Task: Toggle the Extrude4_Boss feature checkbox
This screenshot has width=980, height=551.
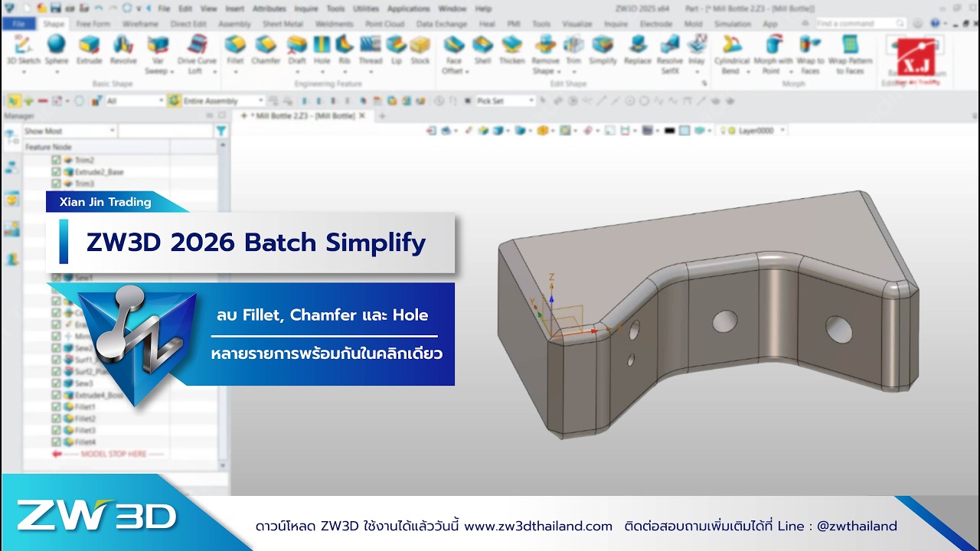Action: 56,395
